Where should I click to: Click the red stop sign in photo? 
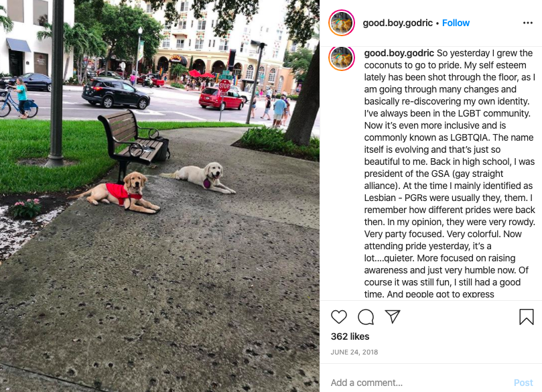tap(224, 85)
